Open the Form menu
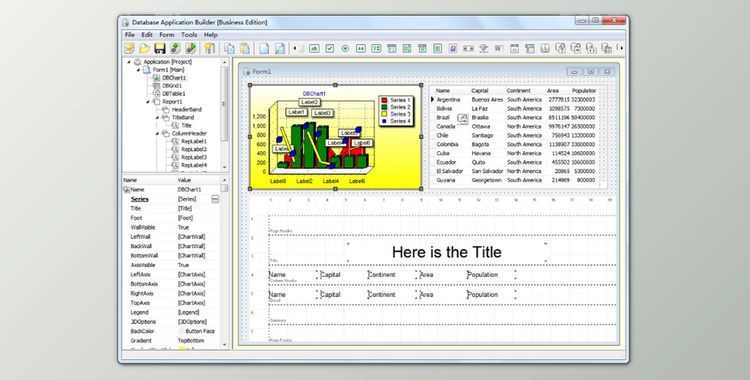The image size is (750, 380). click(167, 34)
